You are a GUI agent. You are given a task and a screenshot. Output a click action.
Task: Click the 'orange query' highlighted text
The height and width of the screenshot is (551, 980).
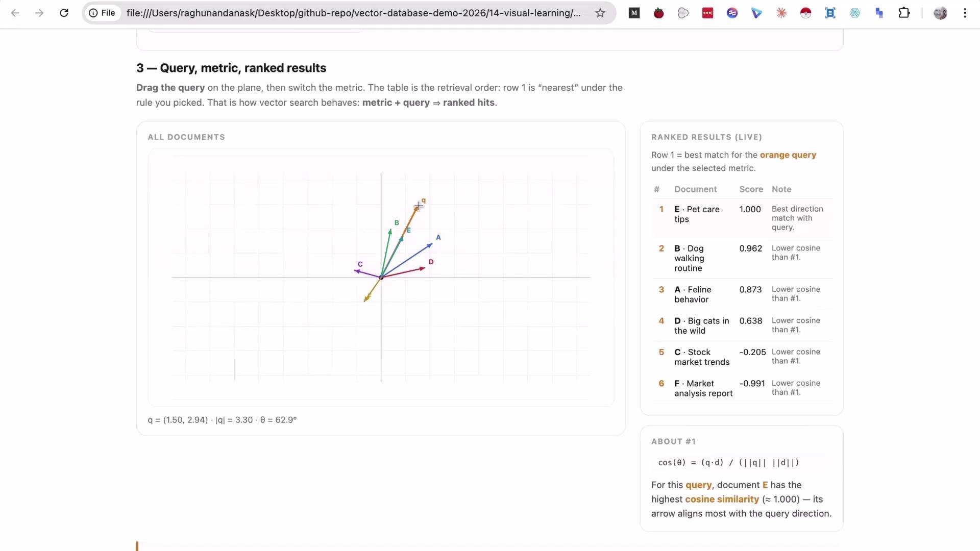coord(788,155)
